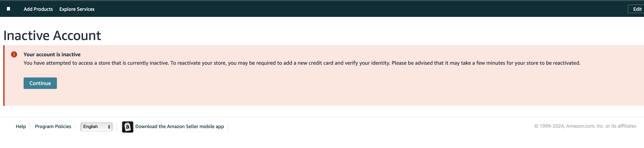Open the Program Policies link
This screenshot has height=148, width=644.
click(53, 127)
